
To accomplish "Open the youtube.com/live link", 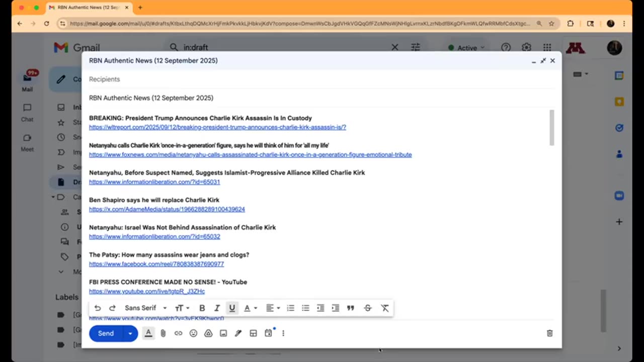I will [147, 291].
